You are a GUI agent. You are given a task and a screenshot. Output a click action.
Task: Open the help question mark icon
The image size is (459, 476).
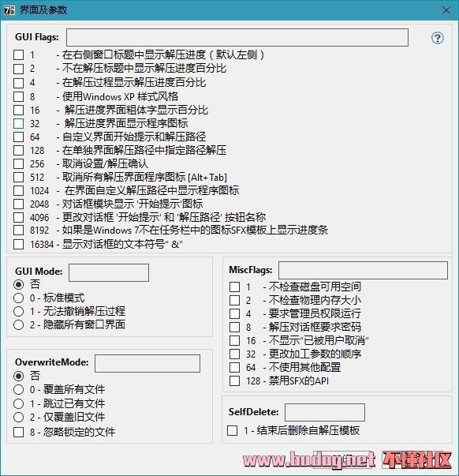[438, 38]
